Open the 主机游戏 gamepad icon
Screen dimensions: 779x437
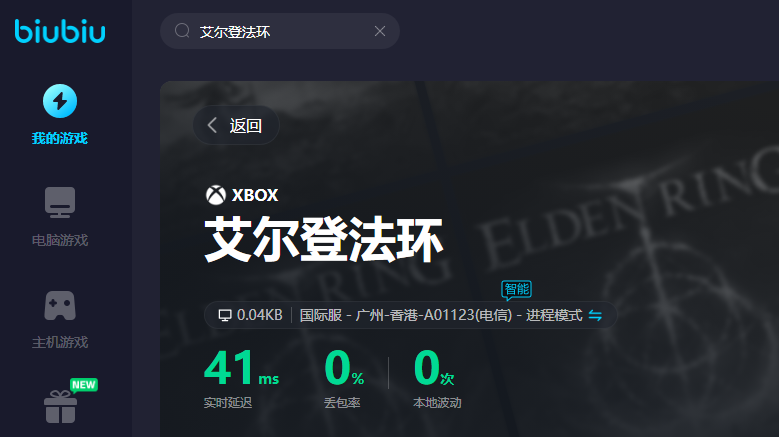(x=60, y=305)
